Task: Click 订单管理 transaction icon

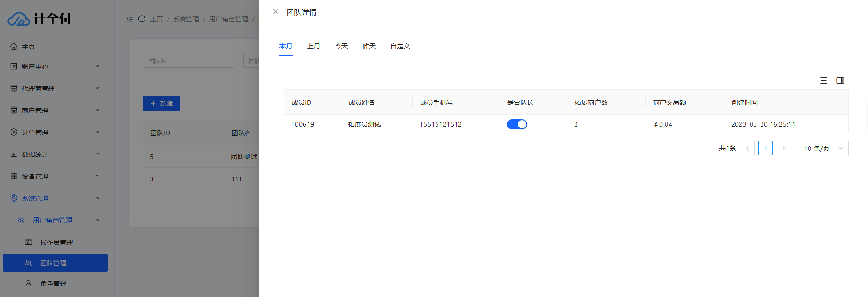Action: click(14, 132)
